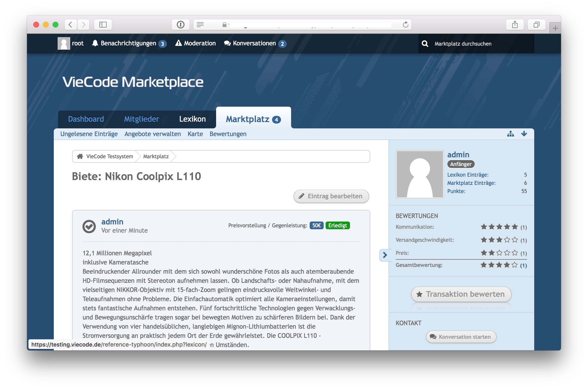Click admin avatar thumbnail in sidebar
This screenshot has height=389, width=588.
click(x=420, y=174)
